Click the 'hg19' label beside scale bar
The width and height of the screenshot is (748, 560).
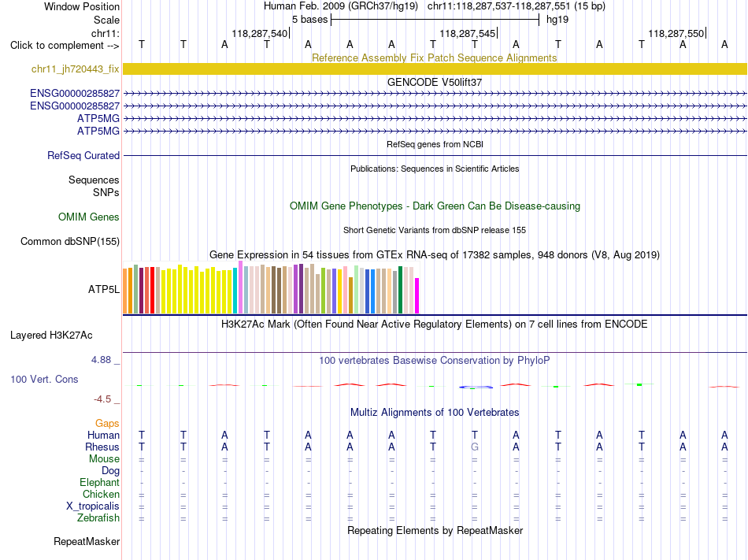tap(557, 20)
